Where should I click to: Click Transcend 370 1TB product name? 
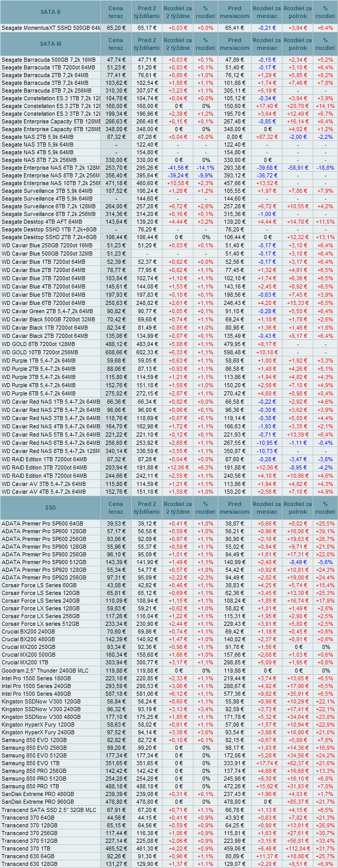click(26, 848)
